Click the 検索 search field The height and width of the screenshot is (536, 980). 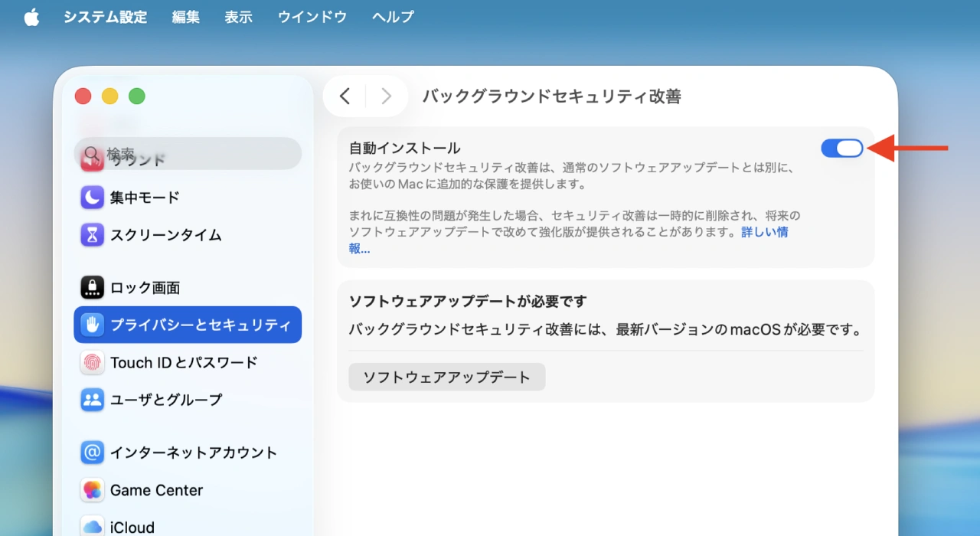[187, 153]
